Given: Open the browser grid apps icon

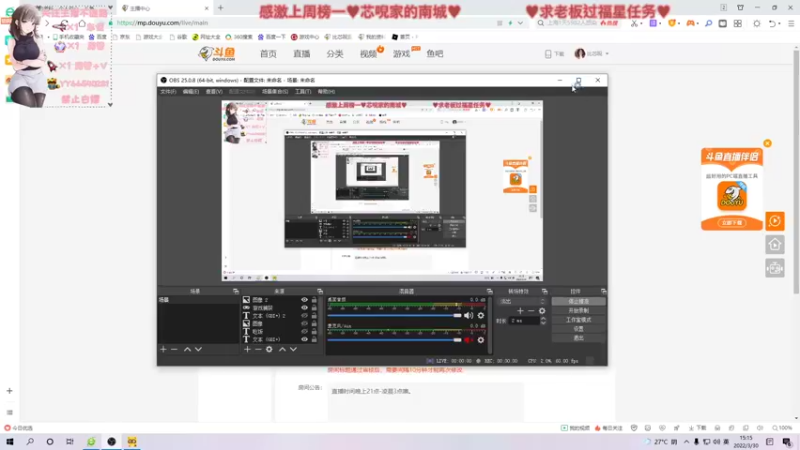Looking at the screenshot, I should (x=738, y=23).
